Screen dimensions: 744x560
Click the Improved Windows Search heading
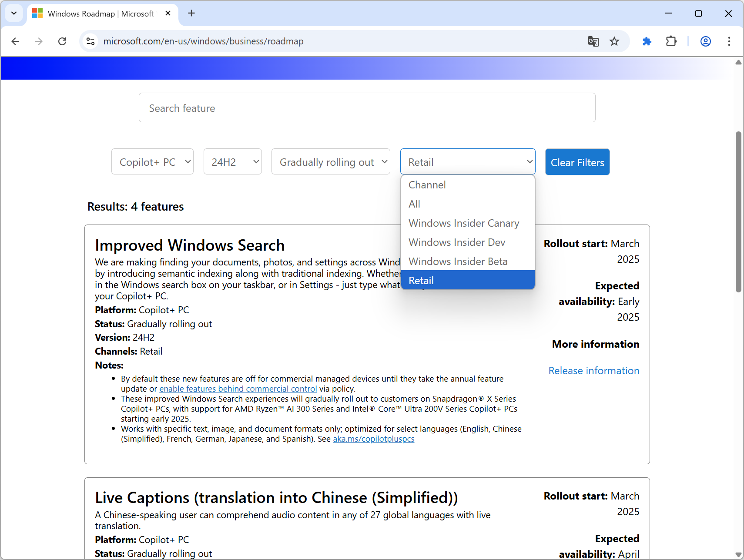coord(190,245)
